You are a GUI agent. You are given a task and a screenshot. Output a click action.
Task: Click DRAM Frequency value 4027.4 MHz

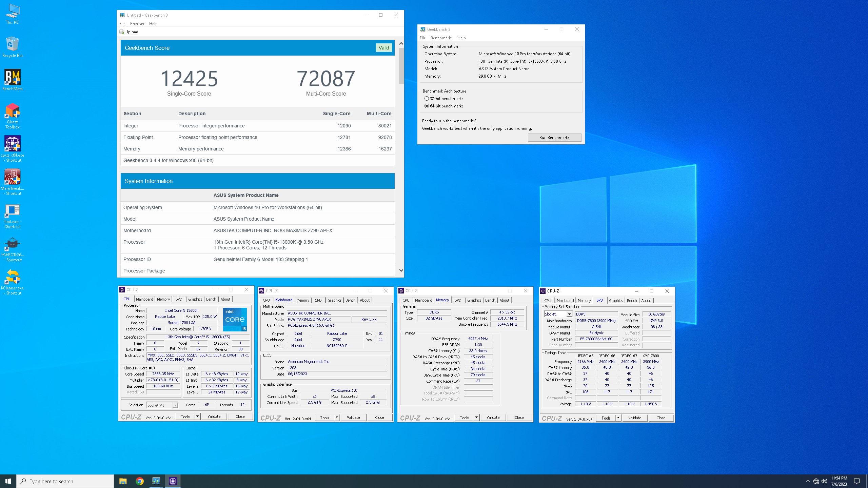click(478, 339)
